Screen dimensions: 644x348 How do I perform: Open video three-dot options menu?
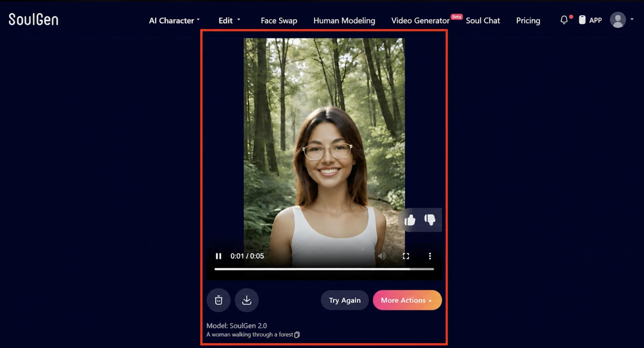coord(430,256)
